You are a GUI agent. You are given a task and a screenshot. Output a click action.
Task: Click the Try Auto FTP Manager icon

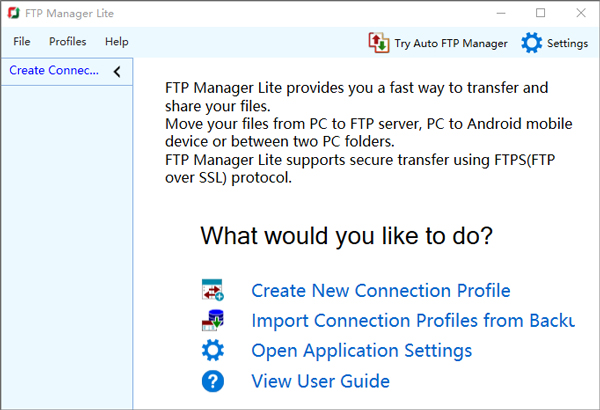click(x=379, y=43)
